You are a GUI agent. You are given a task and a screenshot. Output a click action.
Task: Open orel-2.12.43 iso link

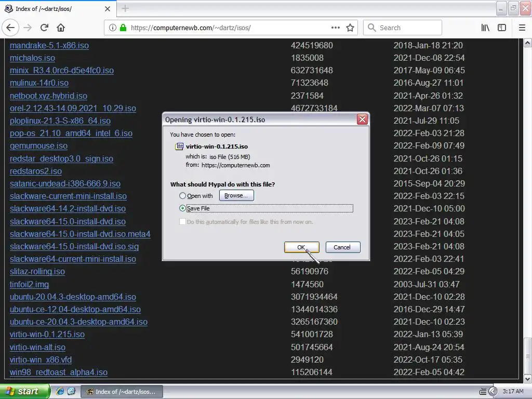tap(73, 109)
